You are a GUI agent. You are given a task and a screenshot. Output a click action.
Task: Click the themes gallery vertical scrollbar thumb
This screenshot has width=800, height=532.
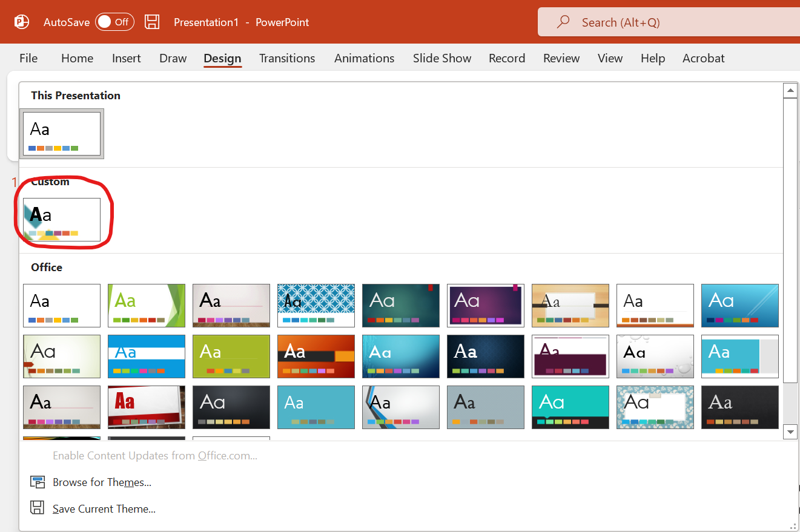790,240
